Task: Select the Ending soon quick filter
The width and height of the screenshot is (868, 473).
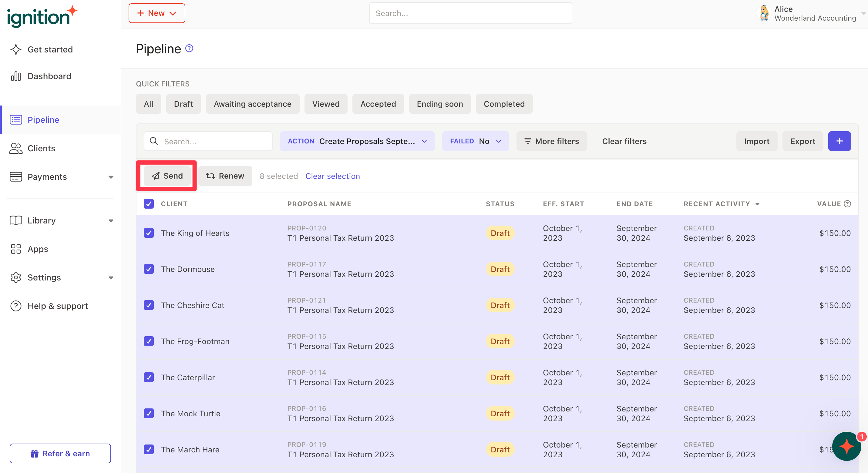Action: pos(440,104)
